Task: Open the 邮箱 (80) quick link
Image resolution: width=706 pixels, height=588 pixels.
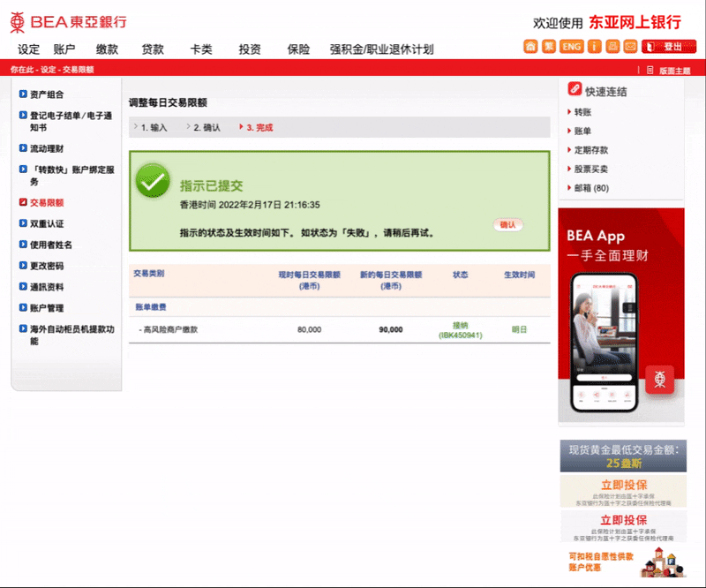Action: coord(591,188)
